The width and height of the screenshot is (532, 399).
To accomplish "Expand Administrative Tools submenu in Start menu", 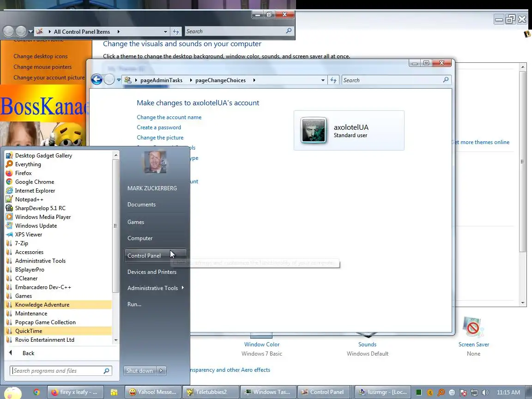I will click(x=155, y=288).
